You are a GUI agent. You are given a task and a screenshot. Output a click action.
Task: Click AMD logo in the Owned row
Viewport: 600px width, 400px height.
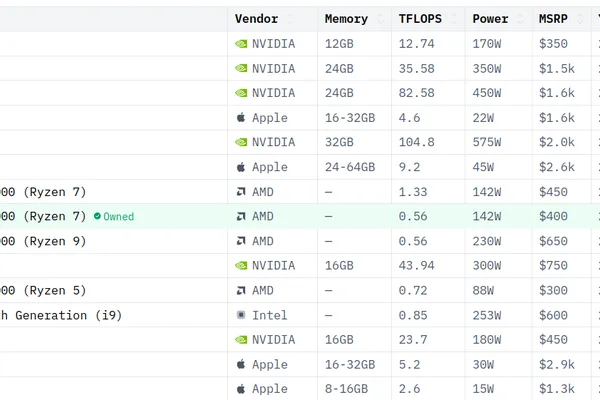click(x=241, y=216)
